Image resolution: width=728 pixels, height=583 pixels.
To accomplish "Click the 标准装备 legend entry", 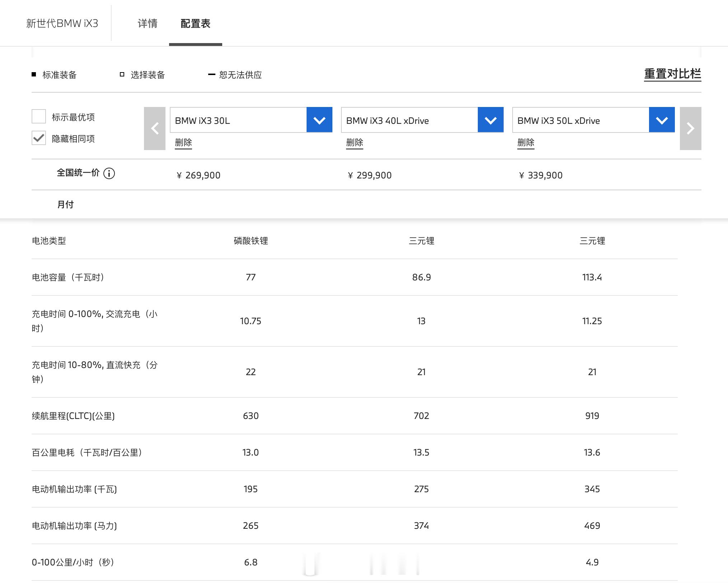I will (x=54, y=75).
